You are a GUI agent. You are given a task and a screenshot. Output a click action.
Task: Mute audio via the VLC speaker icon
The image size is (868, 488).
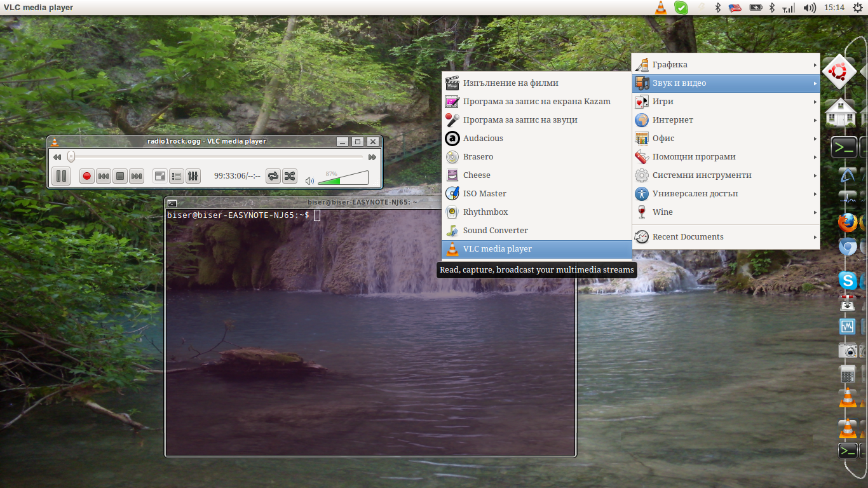pos(309,180)
